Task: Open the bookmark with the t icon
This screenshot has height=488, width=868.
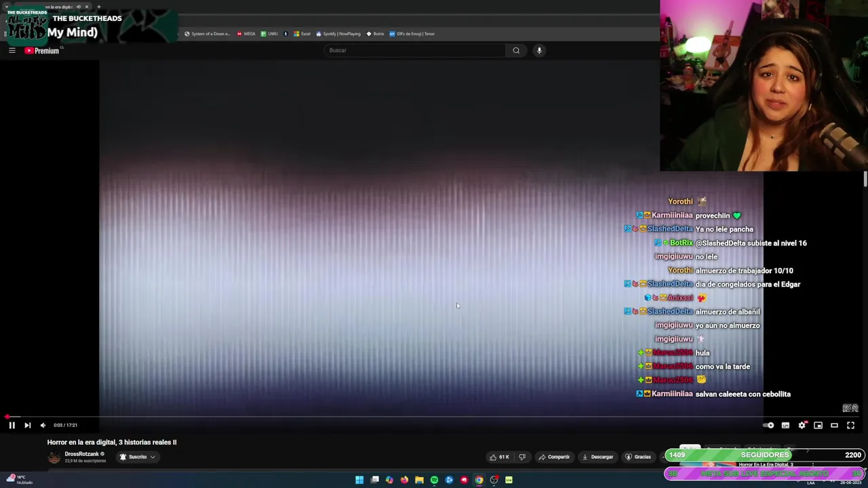Action: tap(285, 34)
